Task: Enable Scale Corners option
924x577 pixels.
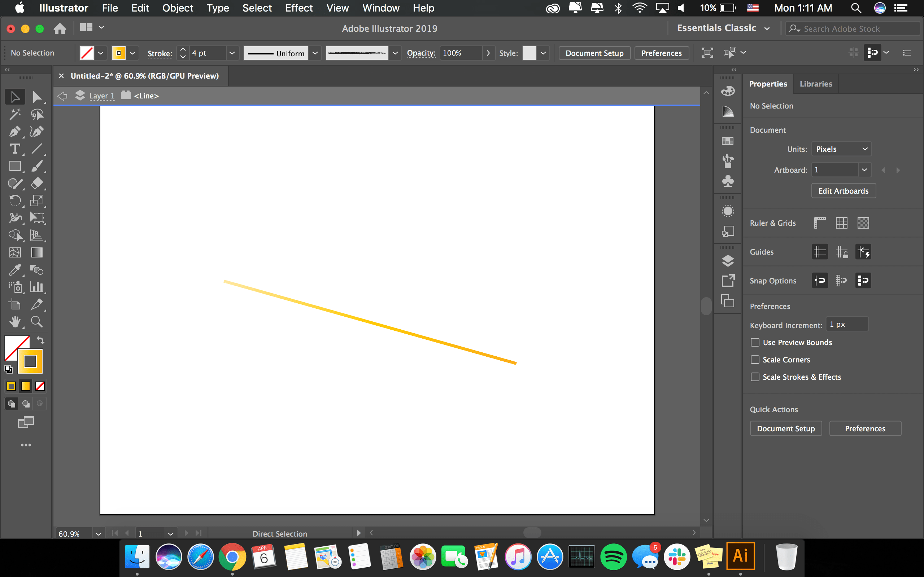Action: coord(755,359)
